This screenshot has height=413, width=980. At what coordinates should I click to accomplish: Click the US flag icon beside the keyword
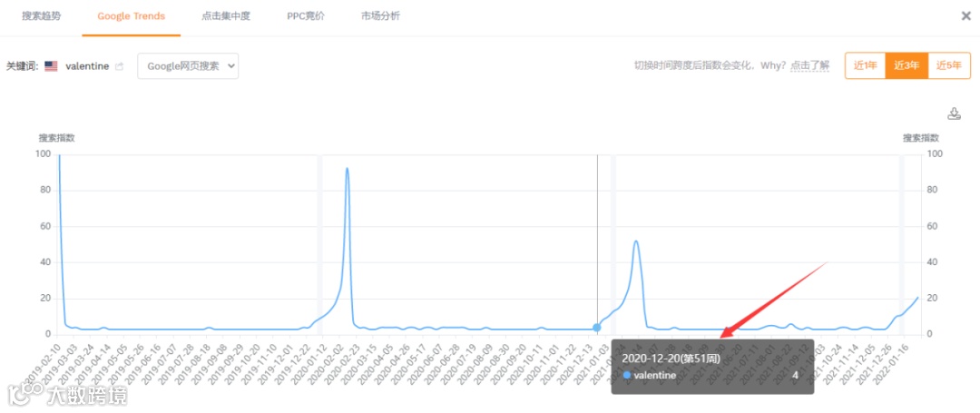(x=51, y=65)
